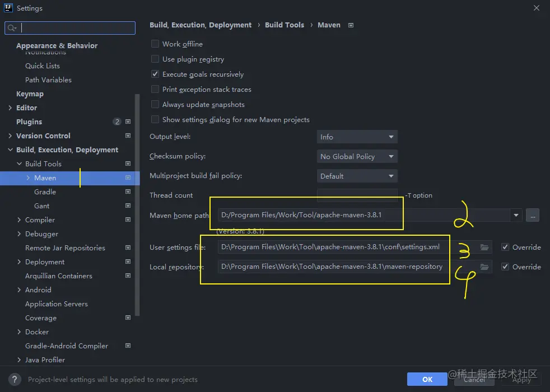Click the settings search field

click(70, 28)
